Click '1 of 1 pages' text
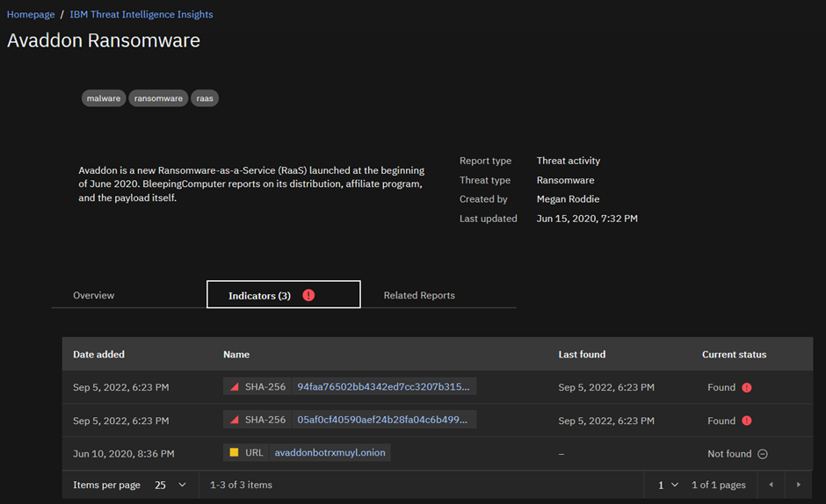Screen dimensions: 826x504 [x=719, y=485]
